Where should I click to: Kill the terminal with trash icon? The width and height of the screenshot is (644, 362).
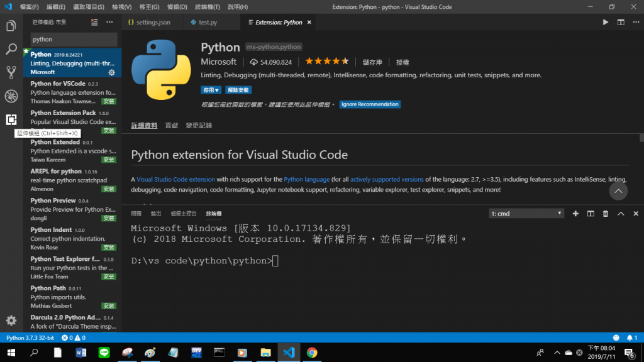point(606,214)
